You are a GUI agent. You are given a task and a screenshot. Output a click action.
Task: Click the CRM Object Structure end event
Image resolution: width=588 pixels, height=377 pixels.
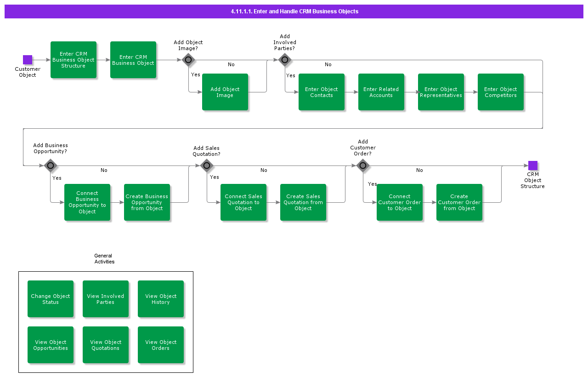[x=533, y=166]
